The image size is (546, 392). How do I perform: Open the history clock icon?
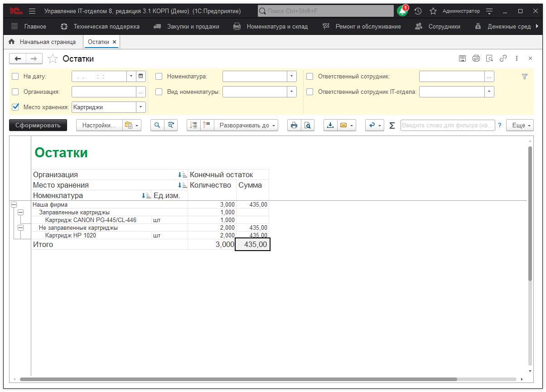click(418, 11)
